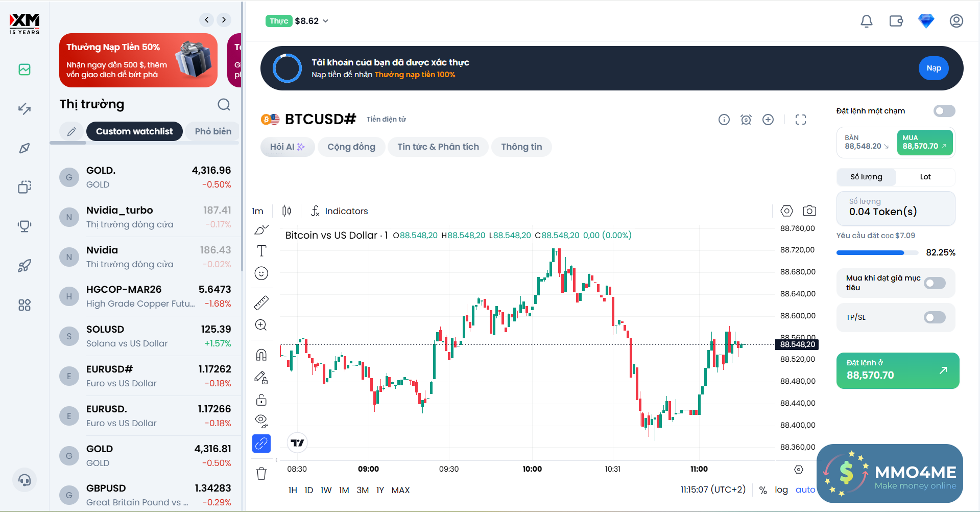Open the Tin tức & Phân tích tab
This screenshot has height=512, width=980.
[438, 147]
